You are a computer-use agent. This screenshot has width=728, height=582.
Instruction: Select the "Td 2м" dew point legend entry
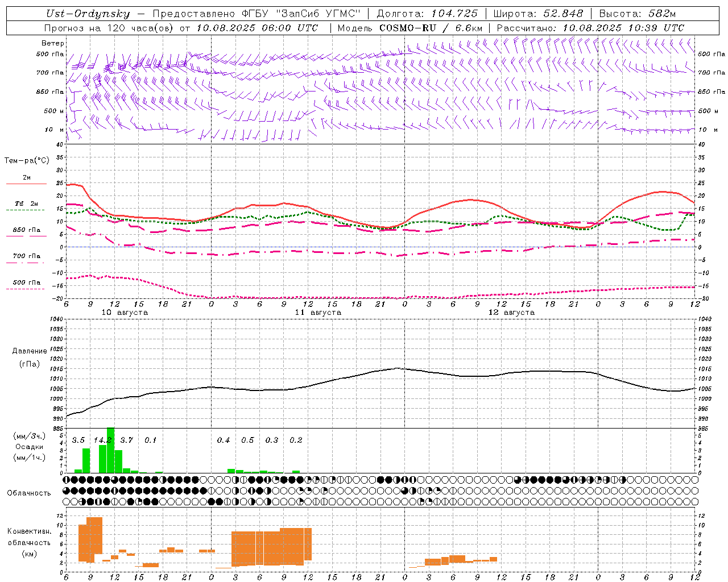(x=27, y=203)
